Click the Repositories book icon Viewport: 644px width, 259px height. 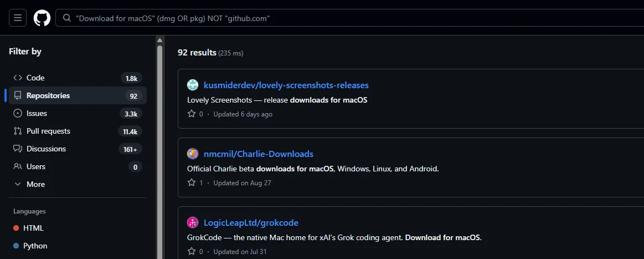click(x=18, y=96)
